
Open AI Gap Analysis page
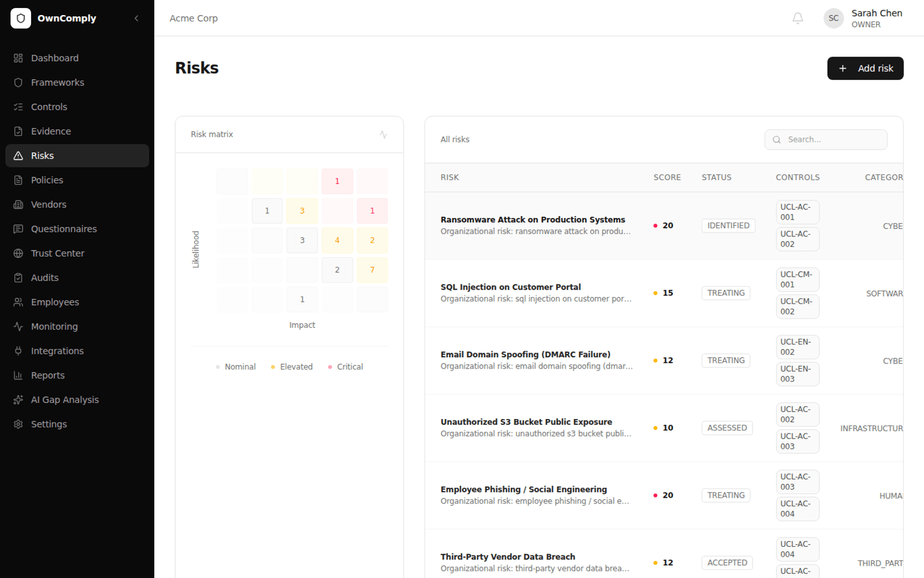tap(77, 400)
